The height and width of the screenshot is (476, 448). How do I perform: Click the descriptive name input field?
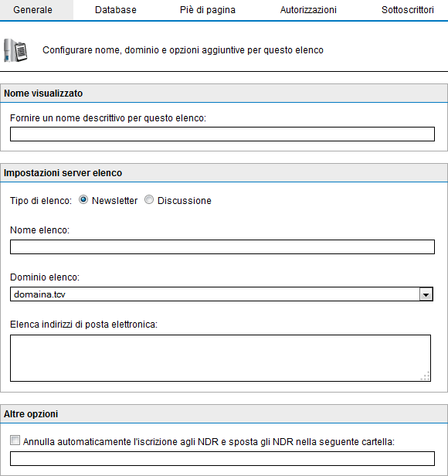[x=222, y=134]
